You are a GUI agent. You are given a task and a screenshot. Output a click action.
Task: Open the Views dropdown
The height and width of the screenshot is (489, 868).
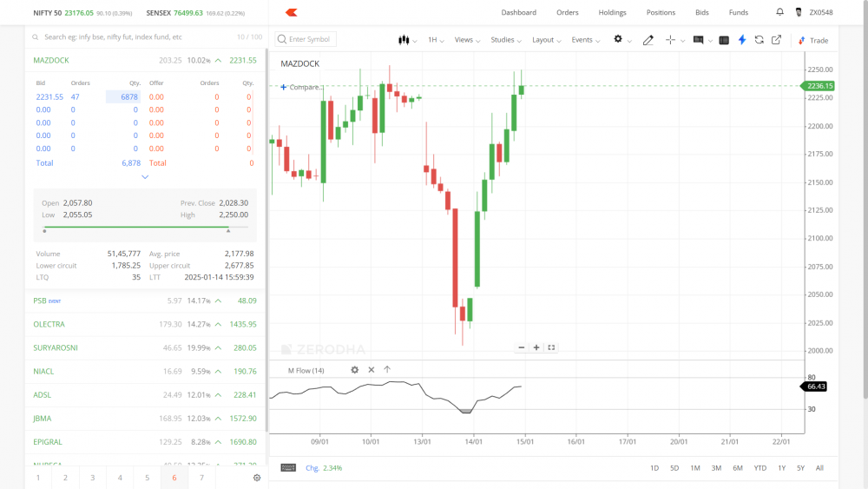[x=467, y=40]
